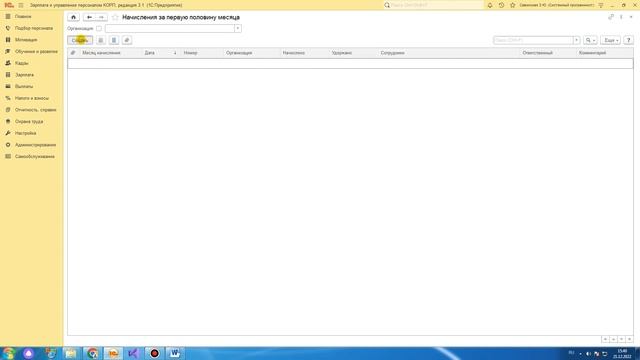Viewport: 640px width, 360px height.
Task: Enable the Организация filter checkbox
Action: coord(99,29)
